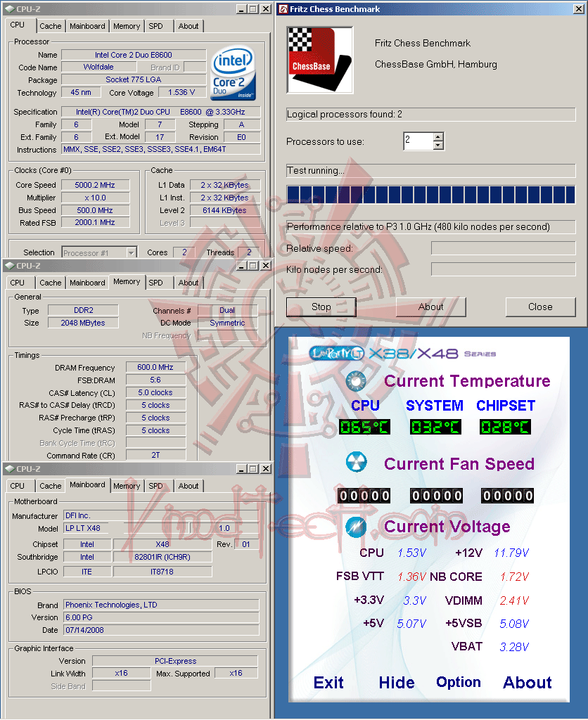
Task: Click the Intel Core 2 Duo logo
Action: (233, 73)
